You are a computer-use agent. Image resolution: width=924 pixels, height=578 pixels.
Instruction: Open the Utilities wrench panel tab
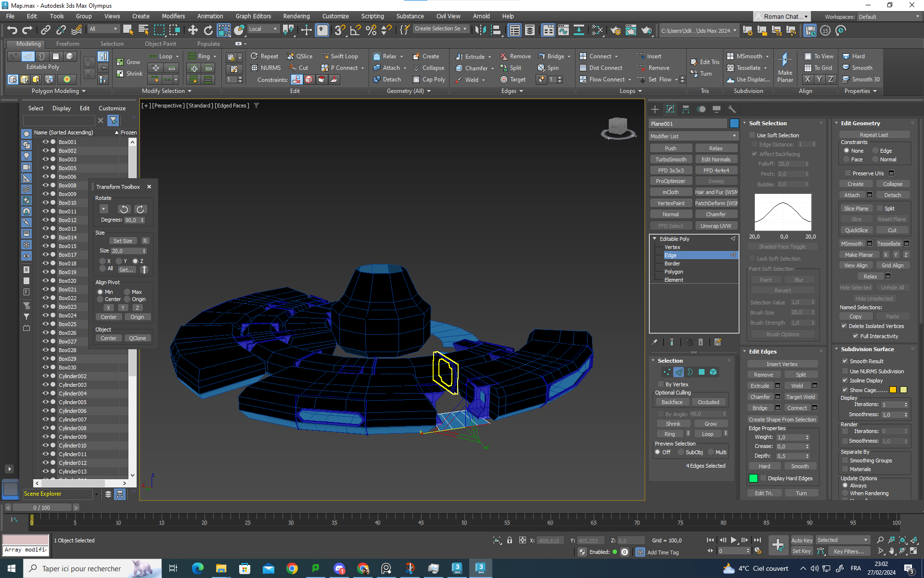tap(732, 109)
